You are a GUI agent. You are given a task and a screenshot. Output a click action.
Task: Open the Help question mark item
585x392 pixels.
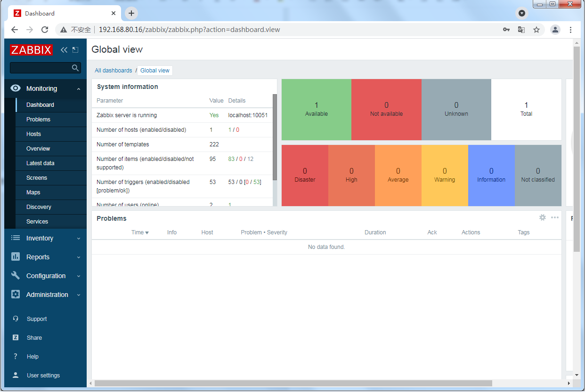(x=16, y=356)
